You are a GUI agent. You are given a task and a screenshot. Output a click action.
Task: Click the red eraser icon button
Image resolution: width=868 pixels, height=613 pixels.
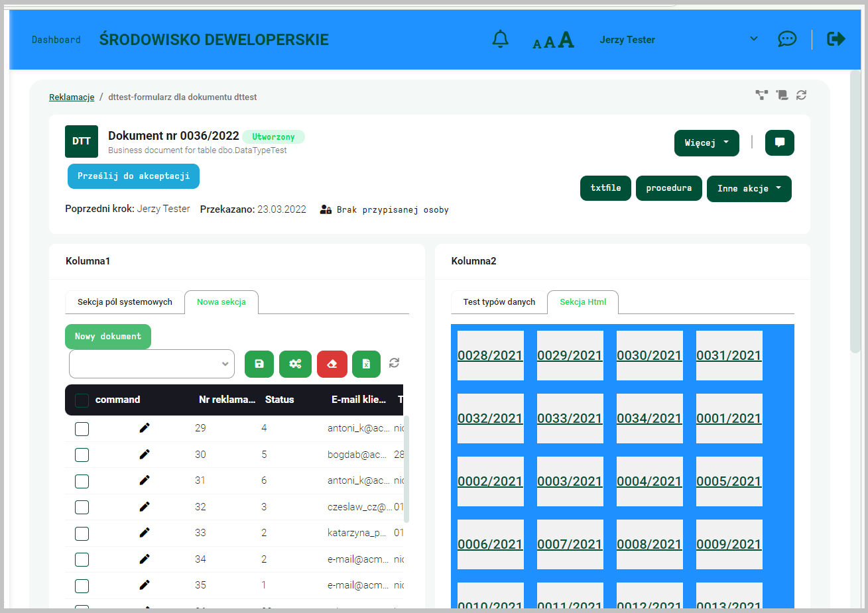coord(332,364)
